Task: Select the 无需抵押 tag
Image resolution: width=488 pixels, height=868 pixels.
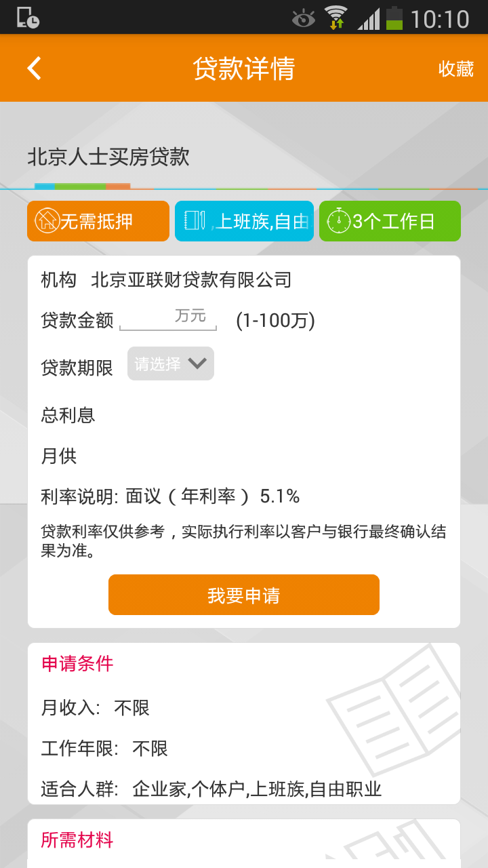Action: [x=98, y=221]
